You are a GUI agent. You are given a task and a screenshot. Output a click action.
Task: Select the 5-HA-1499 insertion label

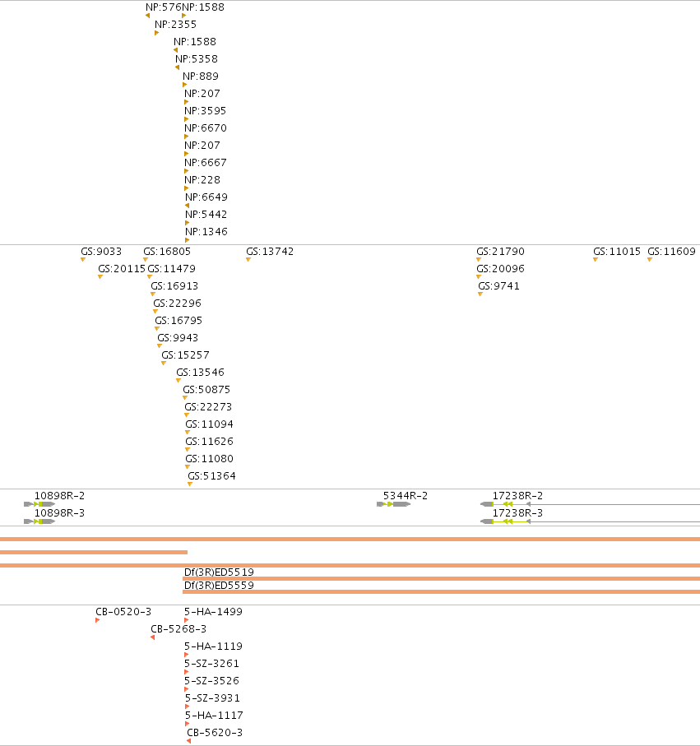tap(213, 612)
